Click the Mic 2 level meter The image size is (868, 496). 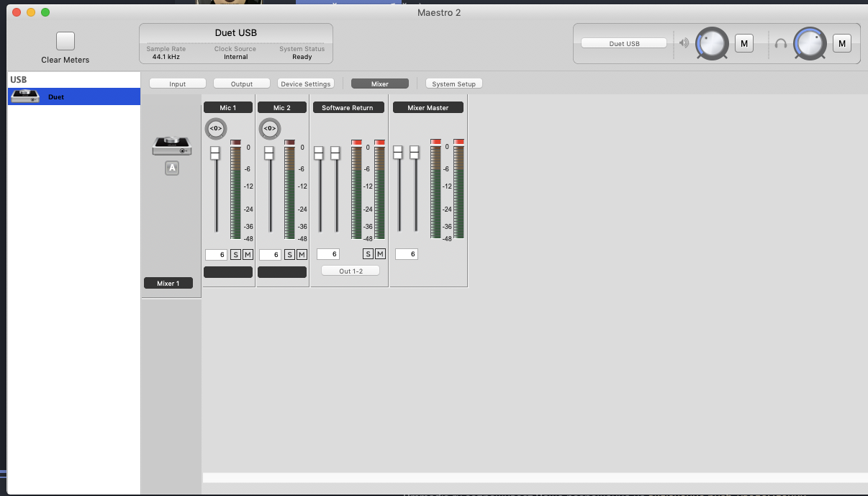pos(289,193)
